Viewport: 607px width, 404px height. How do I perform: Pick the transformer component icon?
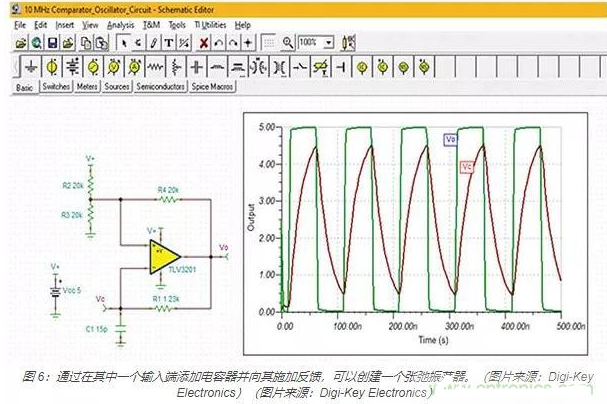tap(259, 67)
